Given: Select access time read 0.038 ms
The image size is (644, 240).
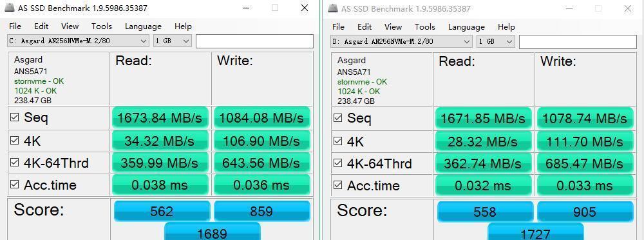Looking at the screenshot, I should pyautogui.click(x=160, y=185).
